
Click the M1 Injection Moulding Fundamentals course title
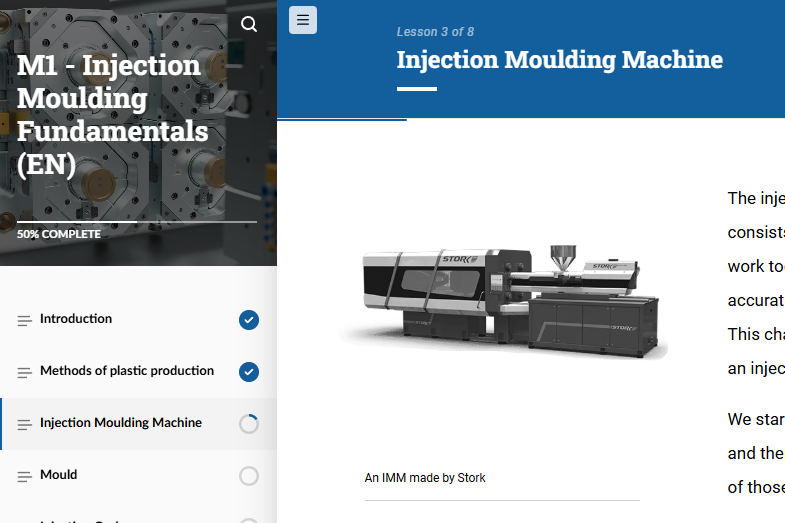coord(112,115)
